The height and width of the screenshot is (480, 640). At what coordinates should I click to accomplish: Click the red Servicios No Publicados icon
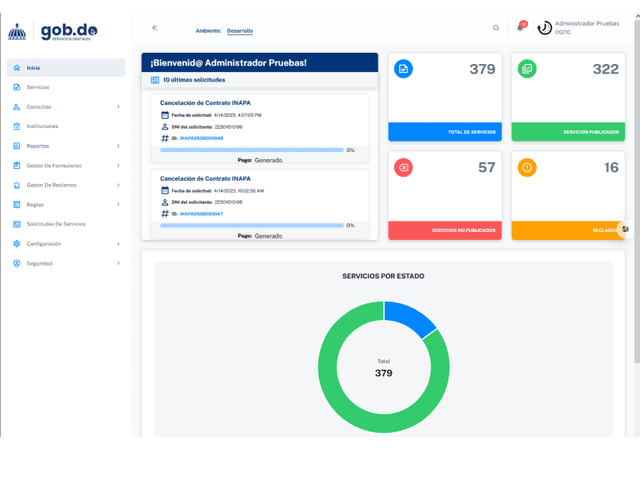(x=403, y=167)
